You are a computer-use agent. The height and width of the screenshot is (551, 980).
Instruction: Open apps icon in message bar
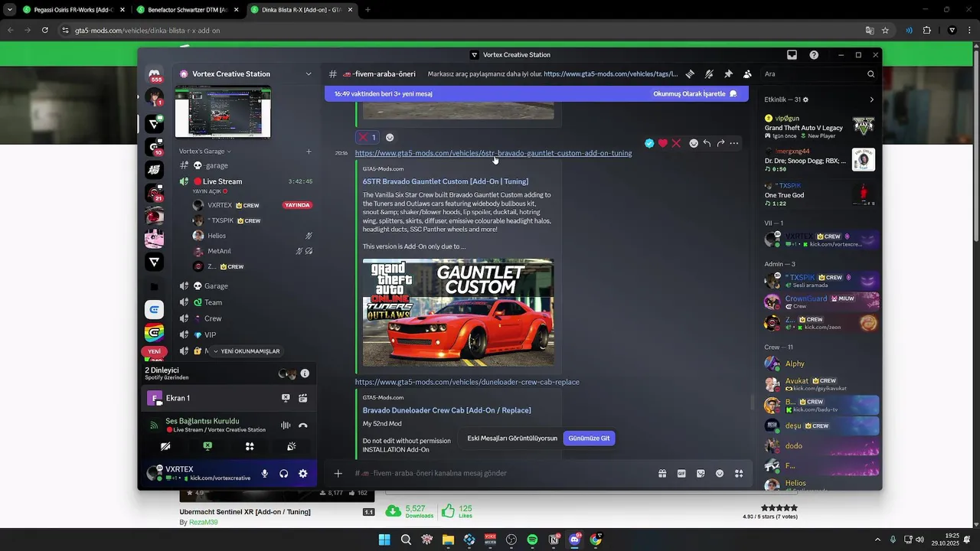(739, 474)
